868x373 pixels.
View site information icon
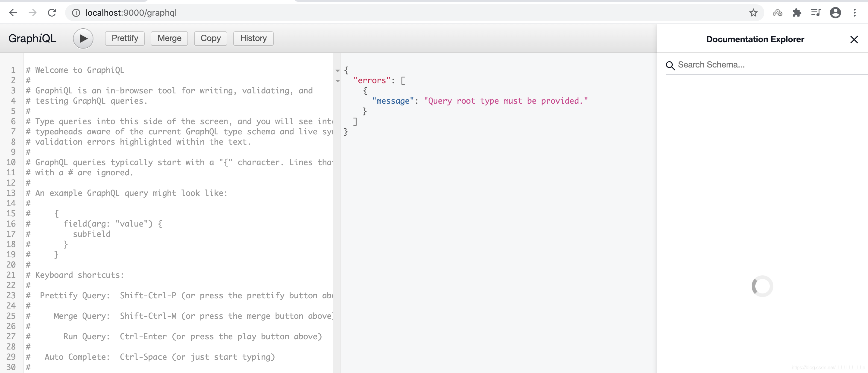click(76, 13)
